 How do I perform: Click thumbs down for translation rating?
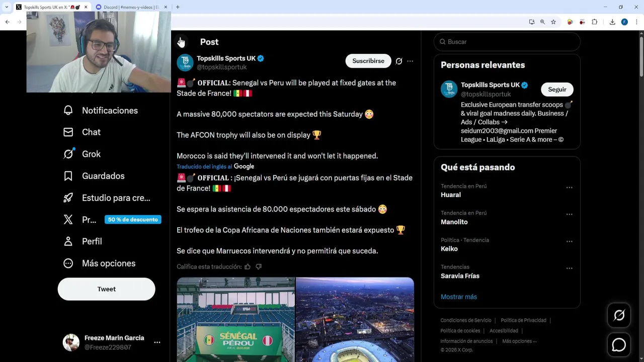pos(259,266)
